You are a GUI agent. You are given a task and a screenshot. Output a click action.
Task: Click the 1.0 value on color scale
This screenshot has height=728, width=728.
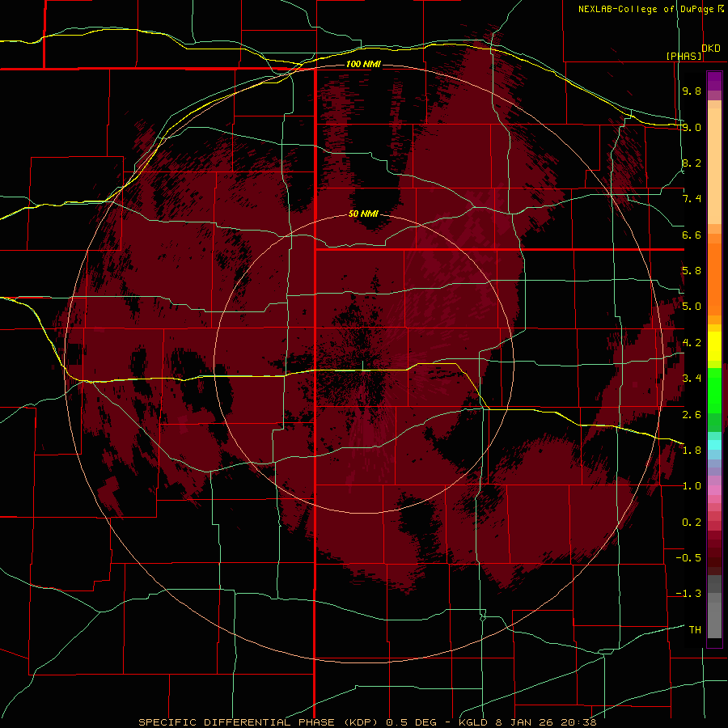(x=692, y=486)
